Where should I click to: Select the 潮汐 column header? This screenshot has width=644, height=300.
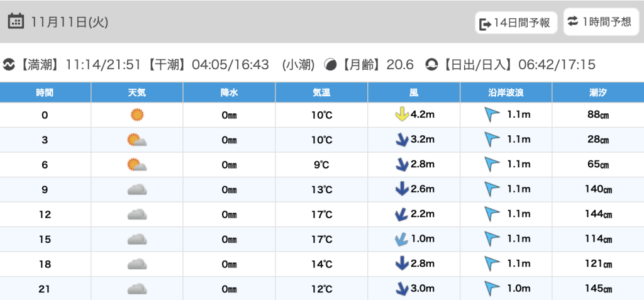(x=597, y=92)
